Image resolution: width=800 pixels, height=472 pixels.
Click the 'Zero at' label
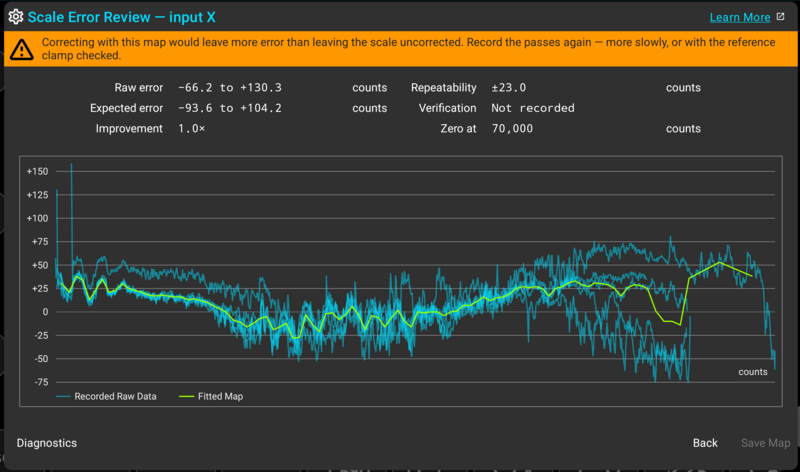click(458, 129)
